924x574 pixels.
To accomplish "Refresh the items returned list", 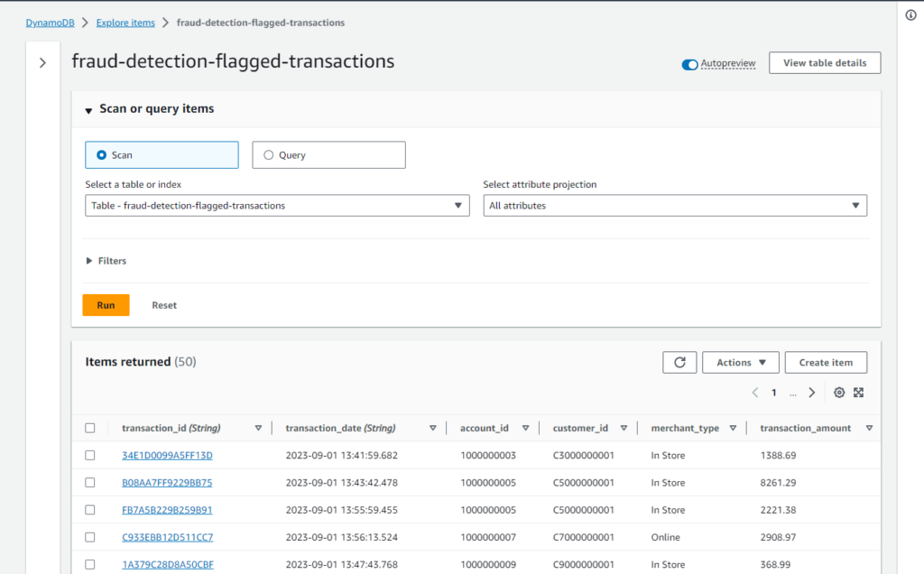I will 679,362.
